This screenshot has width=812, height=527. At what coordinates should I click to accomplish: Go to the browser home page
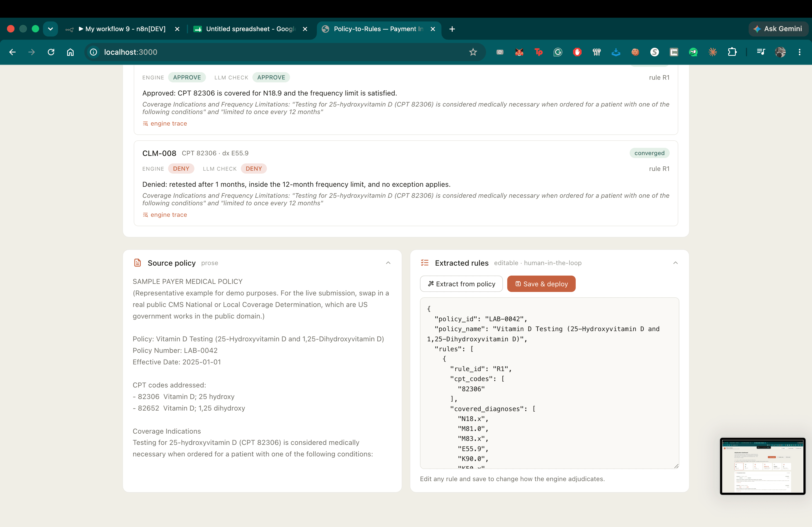click(70, 52)
